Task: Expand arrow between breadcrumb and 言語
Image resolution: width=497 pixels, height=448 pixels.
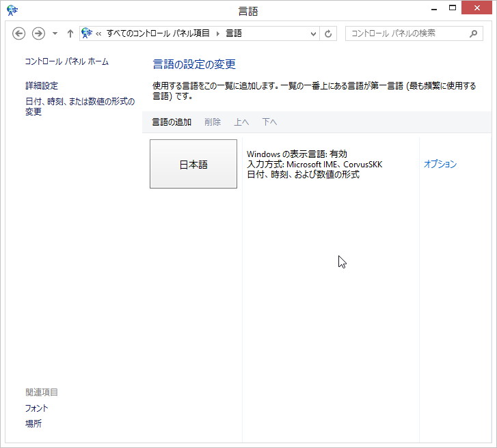Action: [x=218, y=33]
